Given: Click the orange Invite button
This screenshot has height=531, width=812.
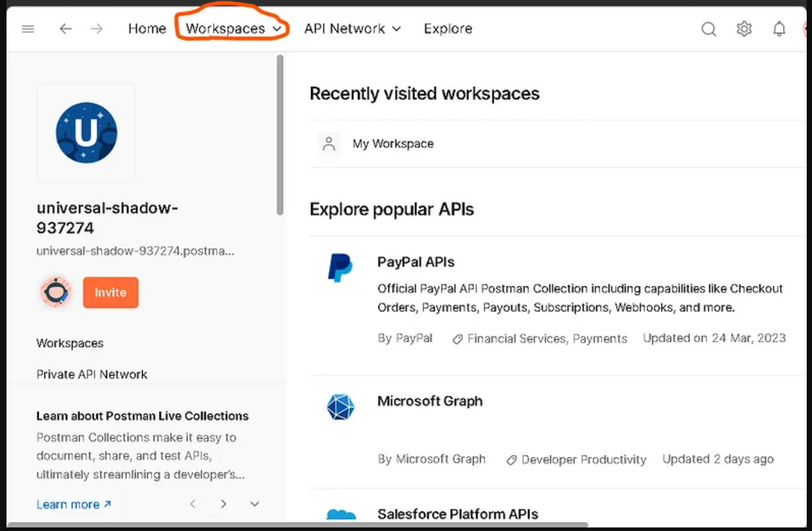Looking at the screenshot, I should click(x=111, y=292).
